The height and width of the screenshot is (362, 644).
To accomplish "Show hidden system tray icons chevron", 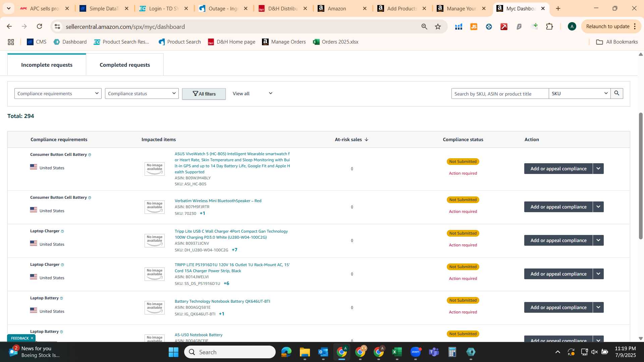I will coord(557,352).
